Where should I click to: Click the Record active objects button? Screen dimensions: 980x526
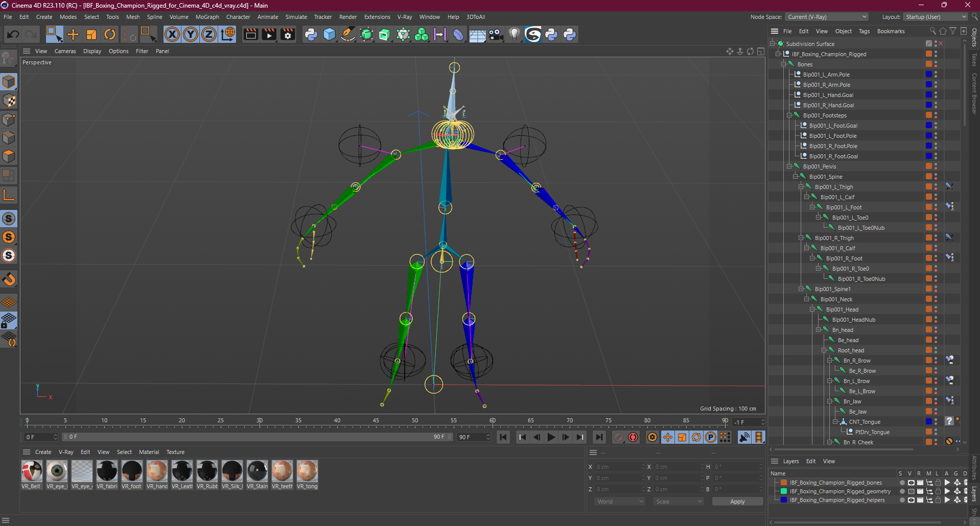click(619, 437)
